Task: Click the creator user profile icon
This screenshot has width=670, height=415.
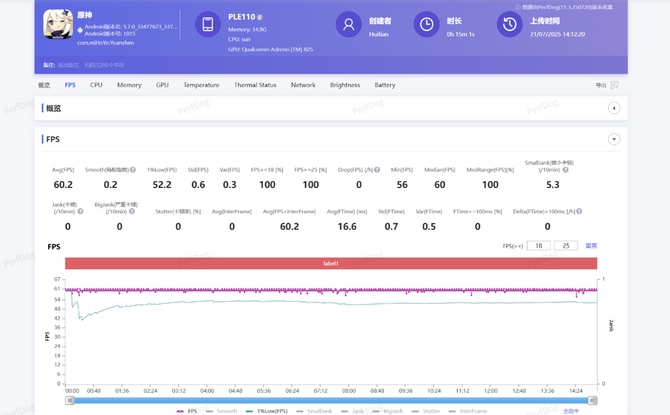Action: [348, 25]
